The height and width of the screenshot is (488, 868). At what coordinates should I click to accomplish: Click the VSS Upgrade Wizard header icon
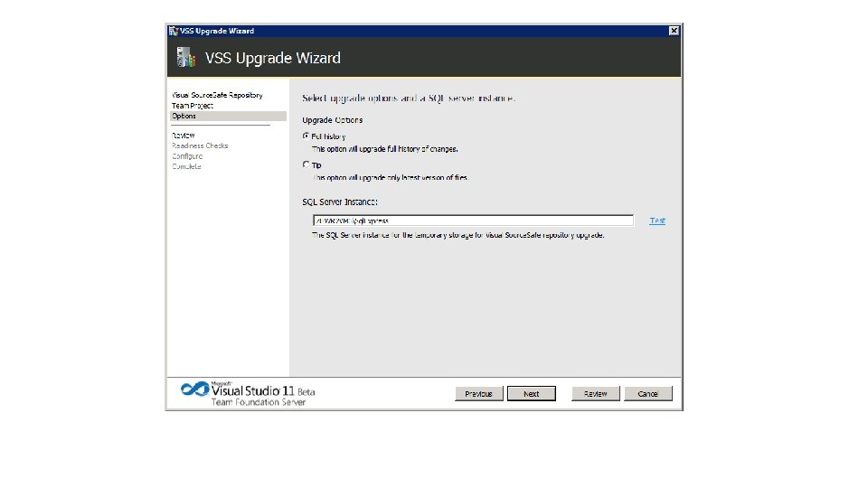click(186, 58)
